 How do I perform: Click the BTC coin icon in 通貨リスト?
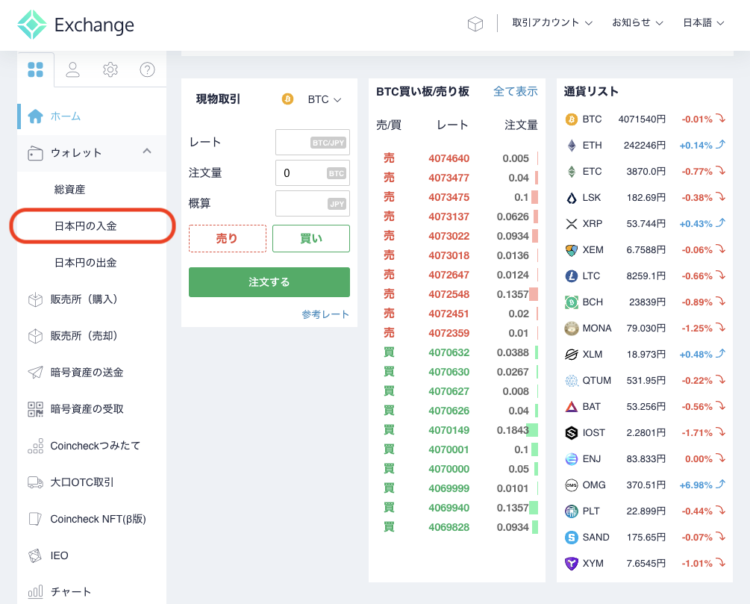click(x=572, y=119)
